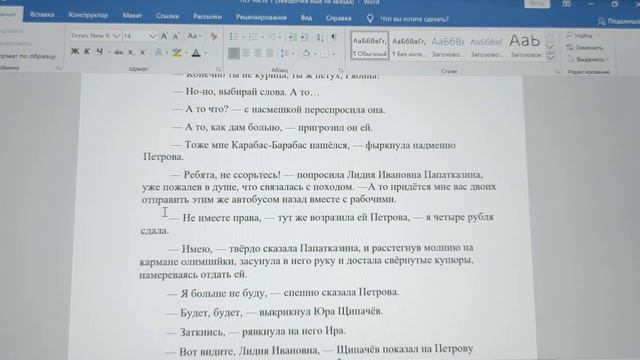
Task: Create a numbered list
Action: coord(253,37)
